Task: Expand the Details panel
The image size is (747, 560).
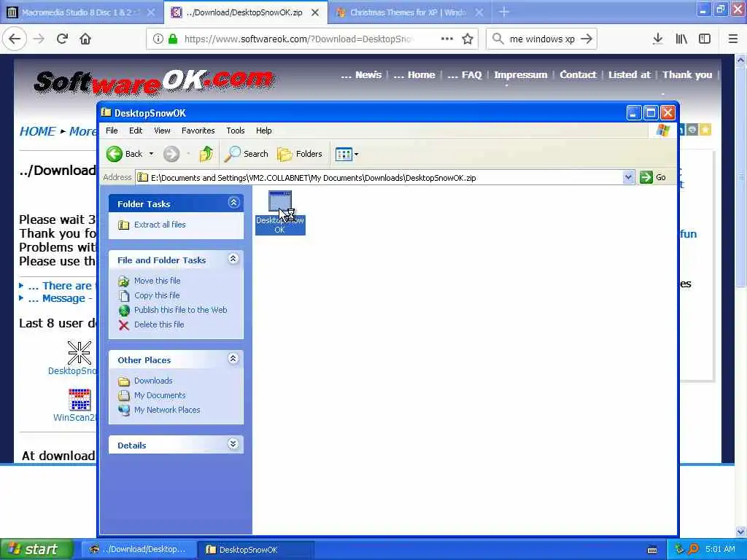Action: pos(233,444)
